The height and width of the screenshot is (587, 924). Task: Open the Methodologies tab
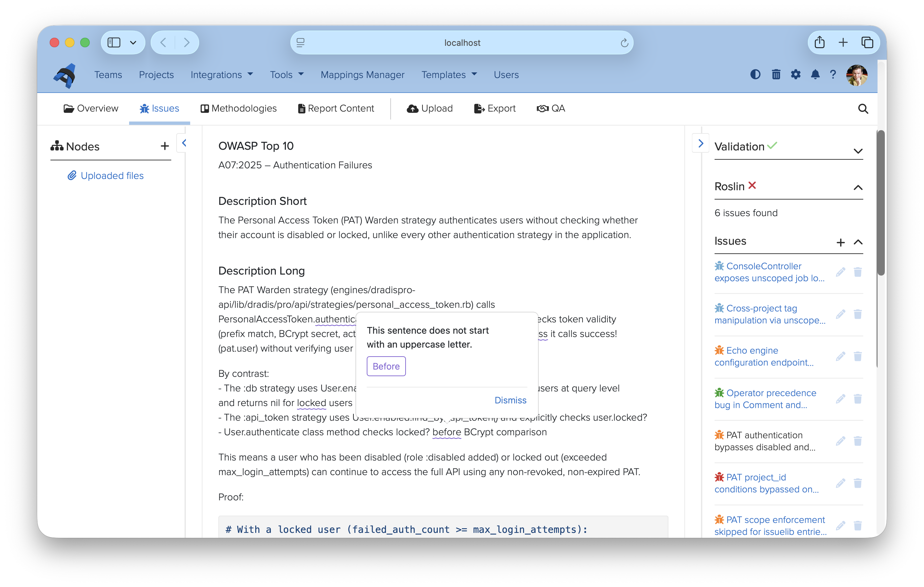[238, 109]
